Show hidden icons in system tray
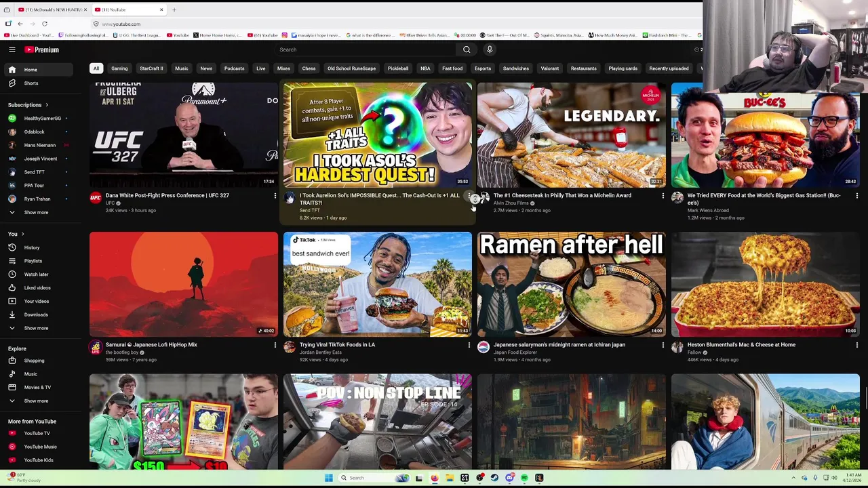The width and height of the screenshot is (868, 488). tap(793, 478)
